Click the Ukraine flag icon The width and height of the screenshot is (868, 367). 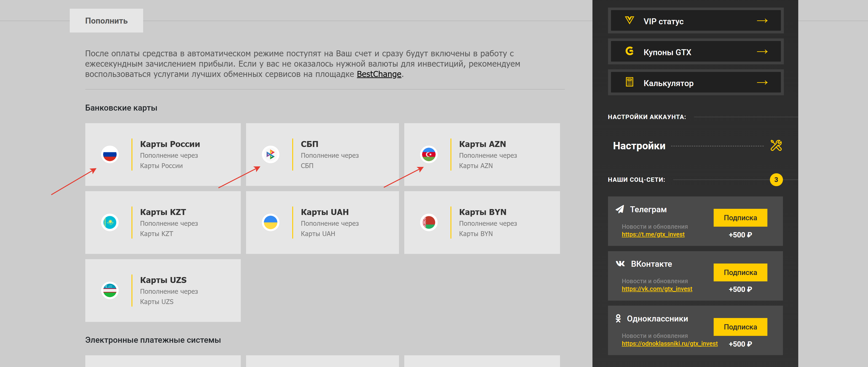pos(271,223)
